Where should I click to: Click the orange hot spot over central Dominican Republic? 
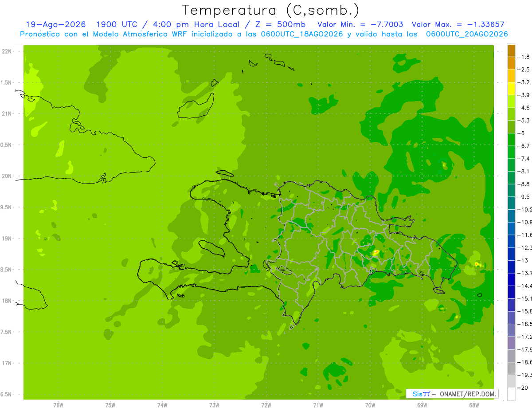(376, 252)
